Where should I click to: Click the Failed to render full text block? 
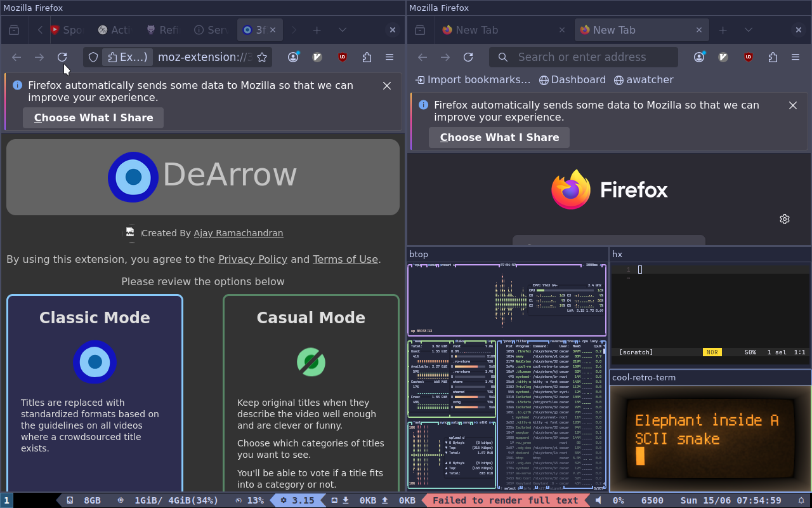505,500
